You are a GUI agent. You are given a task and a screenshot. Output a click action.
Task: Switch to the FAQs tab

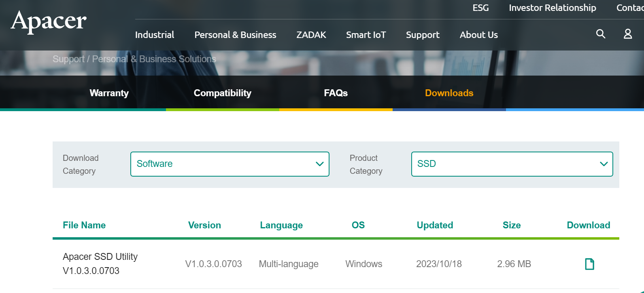pos(336,93)
